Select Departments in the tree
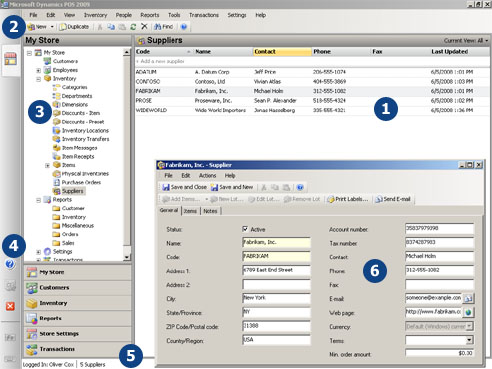 77,96
